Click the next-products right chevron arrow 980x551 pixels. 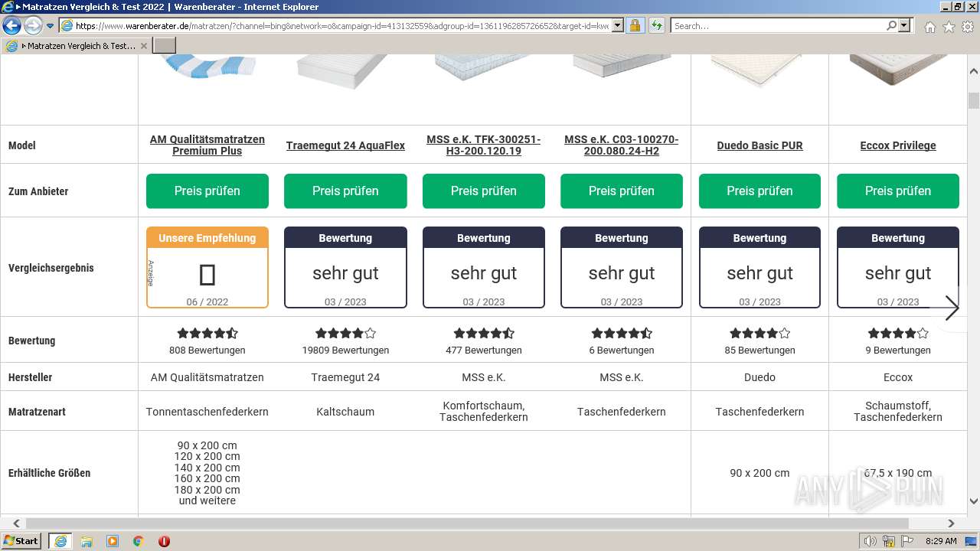pyautogui.click(x=952, y=308)
